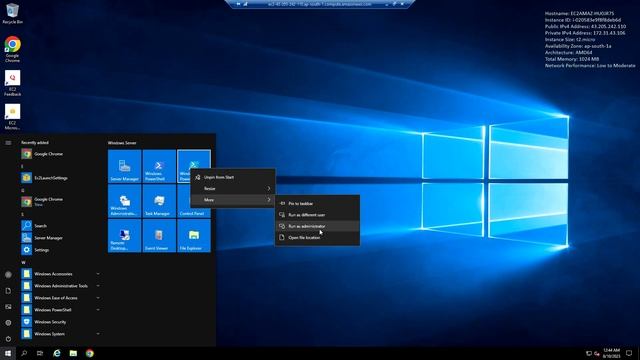The height and width of the screenshot is (360, 640).
Task: Expand the Windows Ease of Access folder
Action: pos(61,298)
